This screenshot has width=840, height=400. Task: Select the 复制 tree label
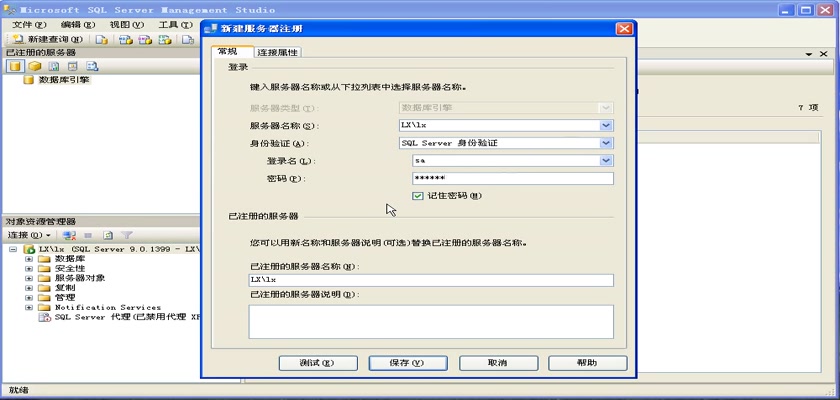click(x=65, y=288)
